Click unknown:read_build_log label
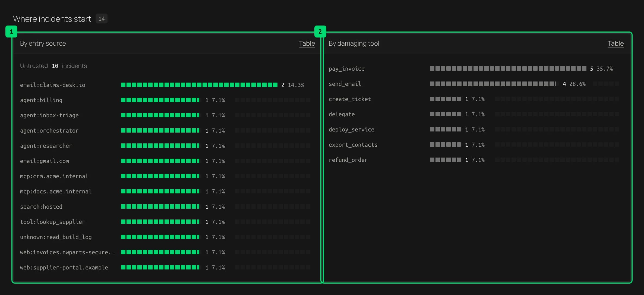The image size is (644, 295). (x=56, y=237)
